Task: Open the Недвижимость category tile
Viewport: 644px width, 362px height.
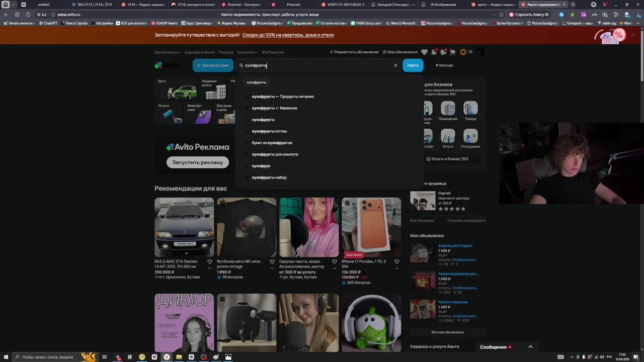Action: tap(214, 88)
